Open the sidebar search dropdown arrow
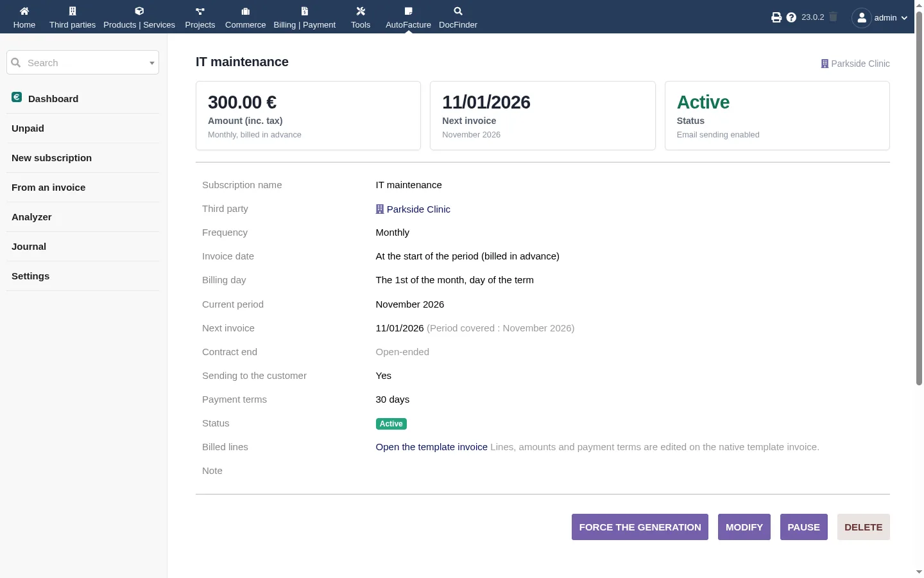 tap(152, 63)
